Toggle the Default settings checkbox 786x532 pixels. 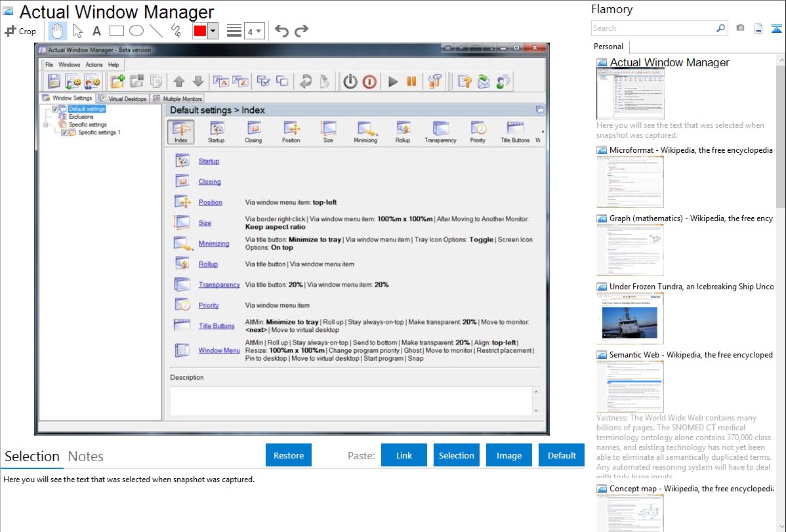(54, 109)
